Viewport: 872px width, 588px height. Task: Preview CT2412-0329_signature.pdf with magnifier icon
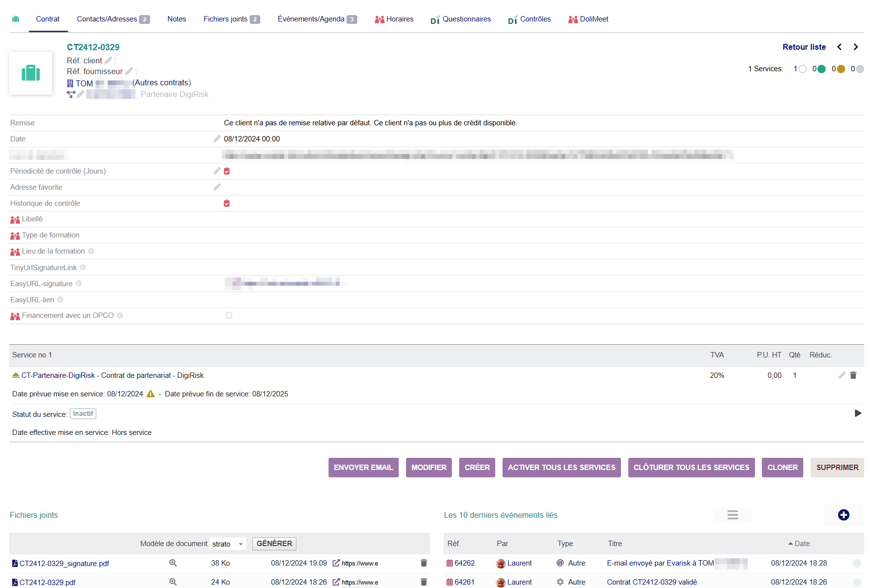click(173, 563)
